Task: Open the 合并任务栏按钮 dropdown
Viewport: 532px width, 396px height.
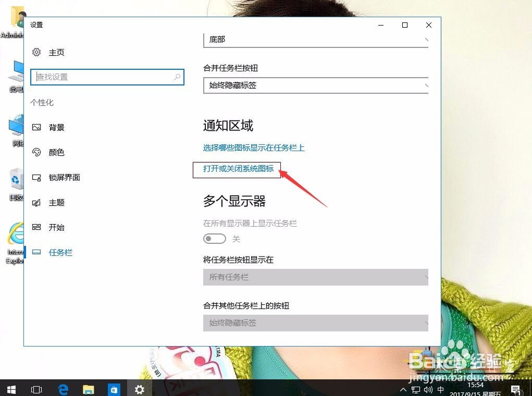Action: click(x=315, y=85)
